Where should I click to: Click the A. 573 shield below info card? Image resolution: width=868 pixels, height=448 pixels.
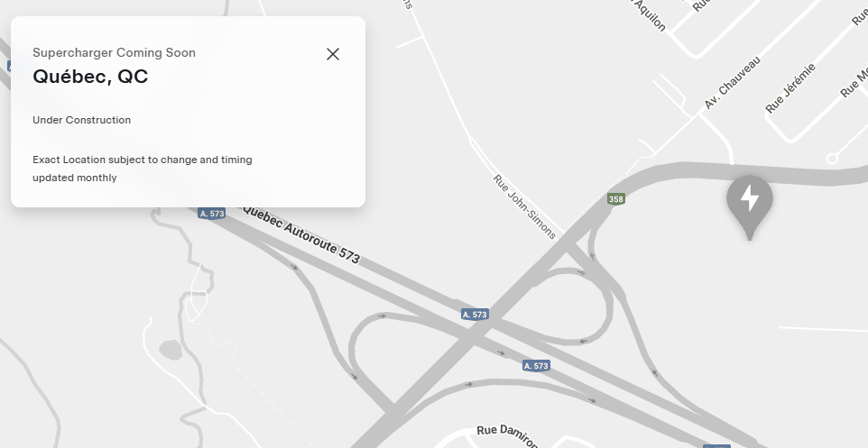[211, 214]
